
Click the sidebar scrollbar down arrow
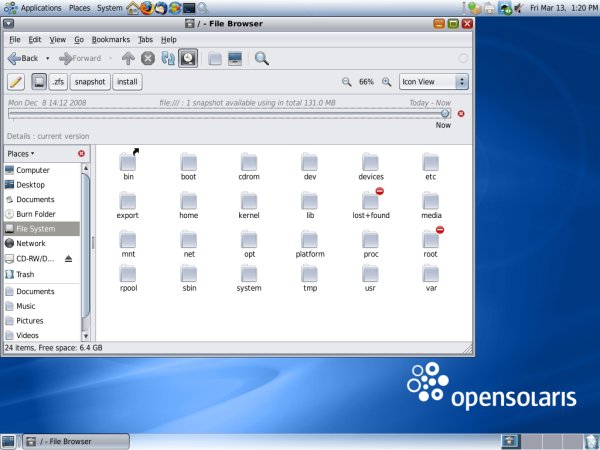point(86,336)
